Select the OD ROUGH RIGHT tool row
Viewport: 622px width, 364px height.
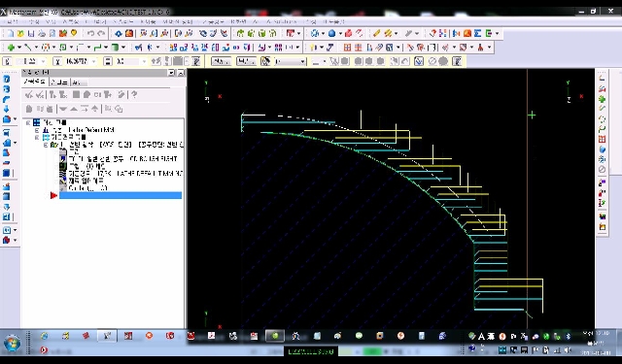[122, 159]
